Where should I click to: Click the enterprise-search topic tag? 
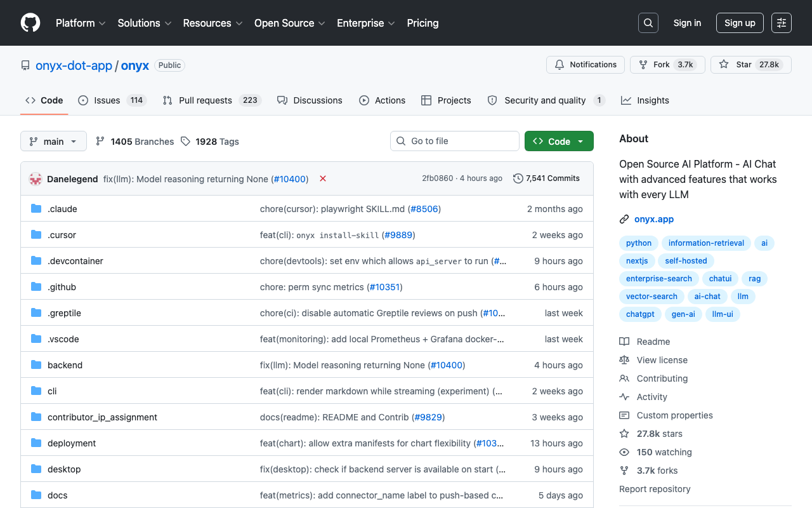[x=659, y=279]
